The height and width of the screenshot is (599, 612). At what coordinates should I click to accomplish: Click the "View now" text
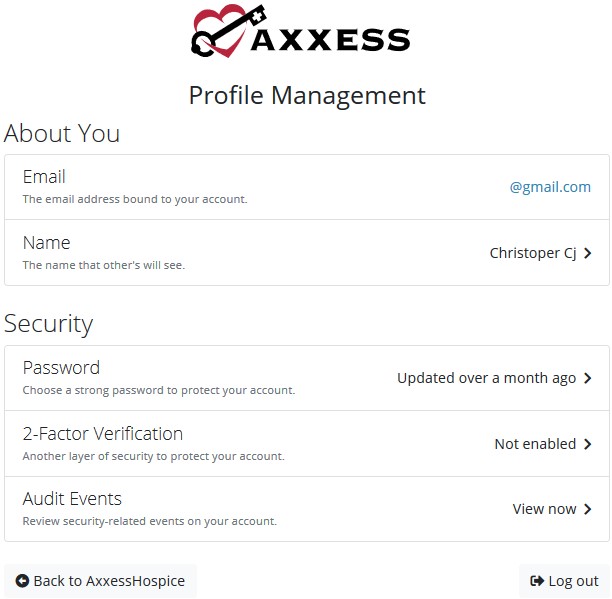tap(544, 510)
